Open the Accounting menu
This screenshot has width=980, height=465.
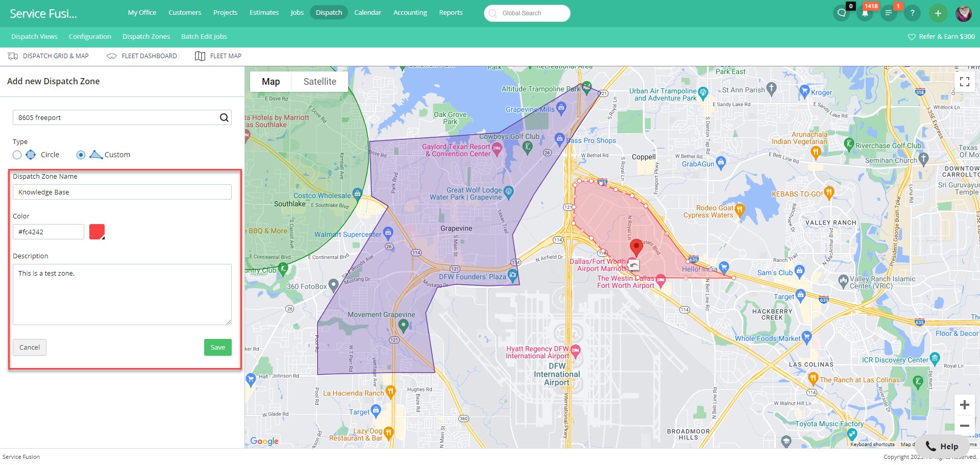coord(410,13)
